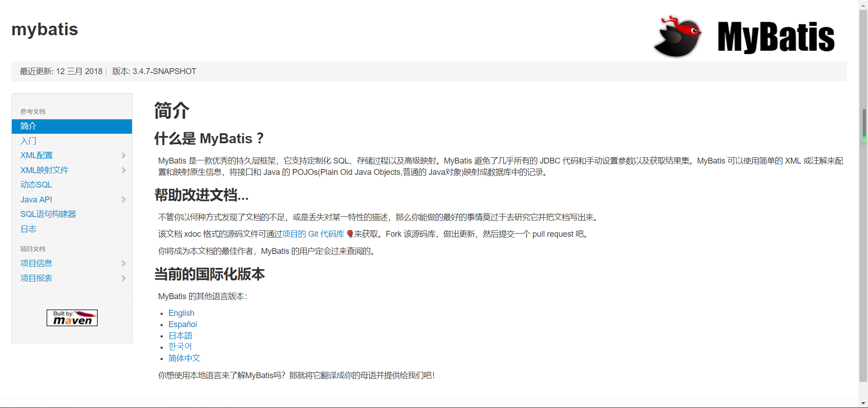Switch to the 한국어 documentation
Screen dimensions: 868x408
180,347
